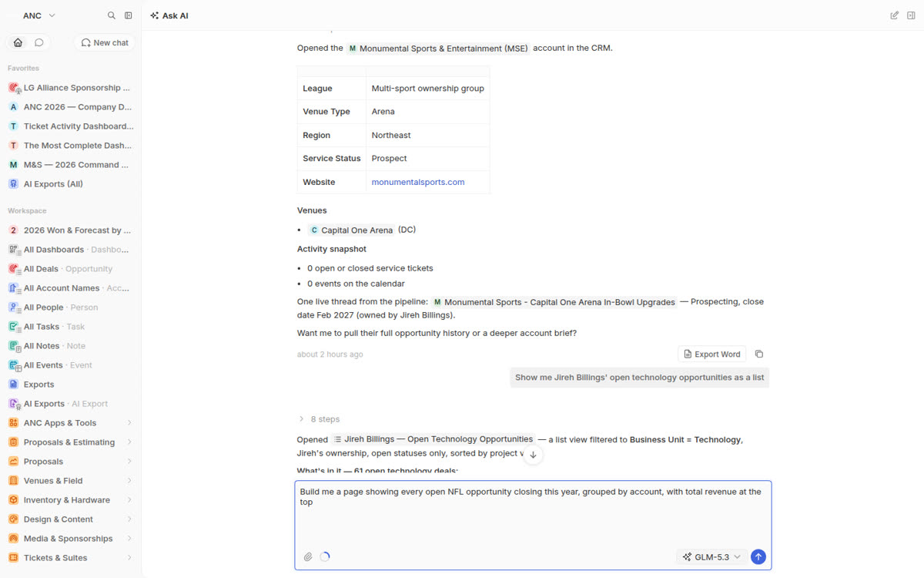Open Capital One Arena In-Bowl Upgrades opportunity

554,302
